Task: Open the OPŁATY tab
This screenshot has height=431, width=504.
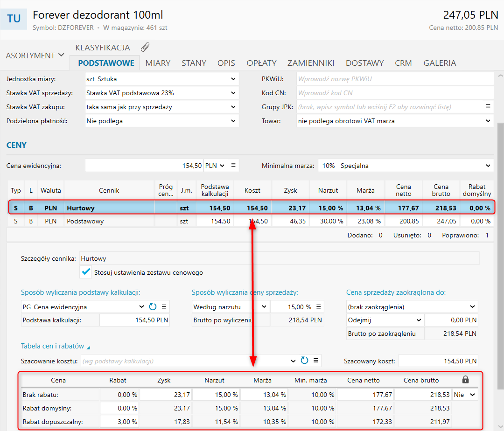Action: pyautogui.click(x=262, y=63)
